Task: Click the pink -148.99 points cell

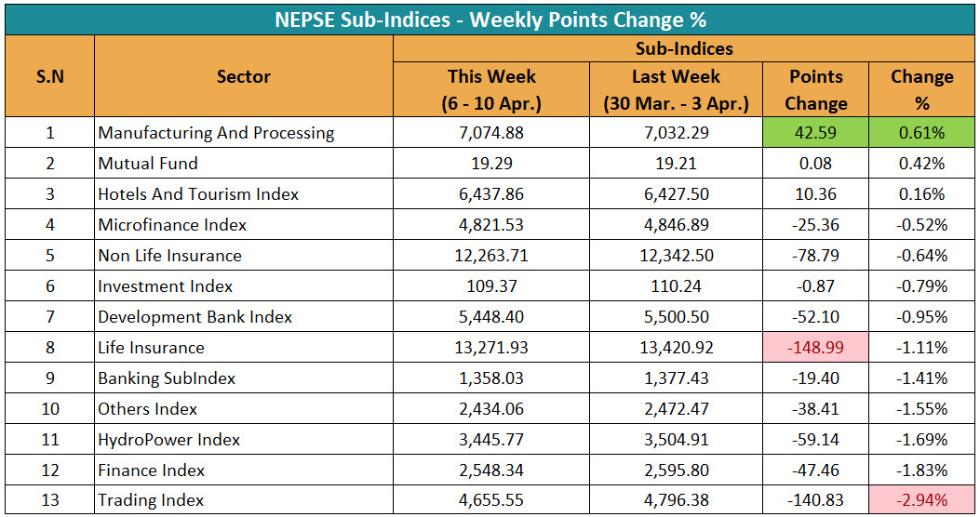Action: point(815,348)
